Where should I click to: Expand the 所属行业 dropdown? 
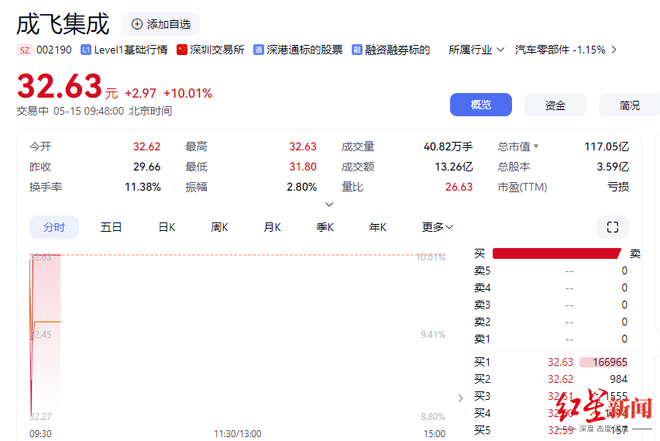(470, 49)
